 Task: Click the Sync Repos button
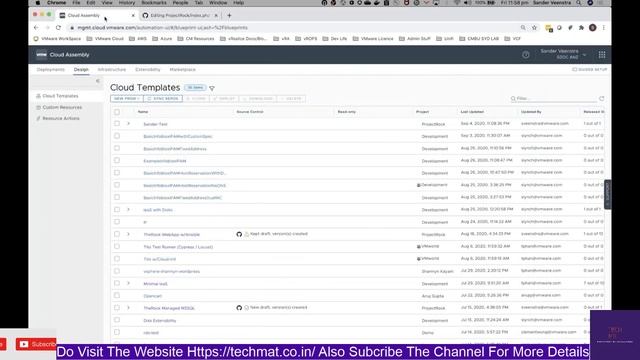click(x=163, y=99)
